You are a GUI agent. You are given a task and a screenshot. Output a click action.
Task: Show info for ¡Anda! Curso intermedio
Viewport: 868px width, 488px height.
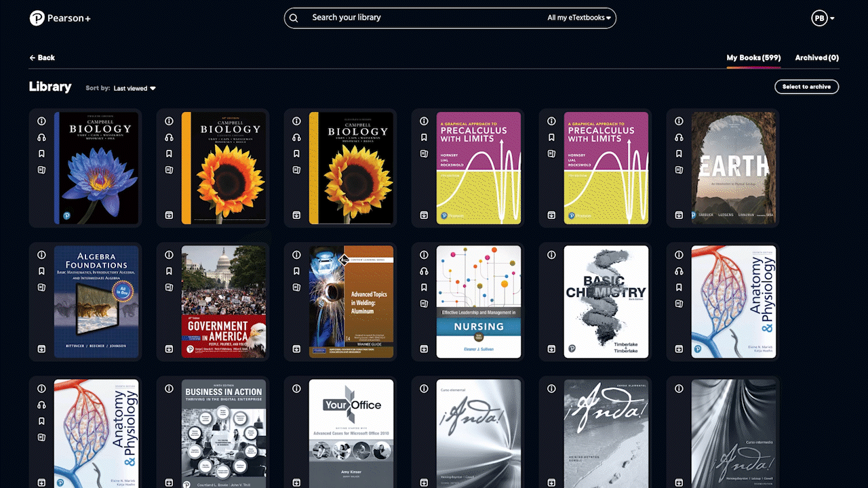[x=679, y=389]
